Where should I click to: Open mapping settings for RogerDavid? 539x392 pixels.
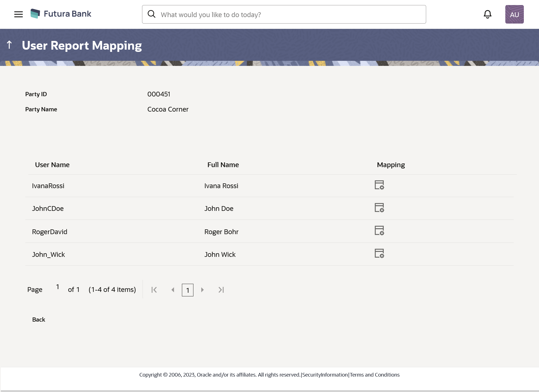pyautogui.click(x=379, y=231)
